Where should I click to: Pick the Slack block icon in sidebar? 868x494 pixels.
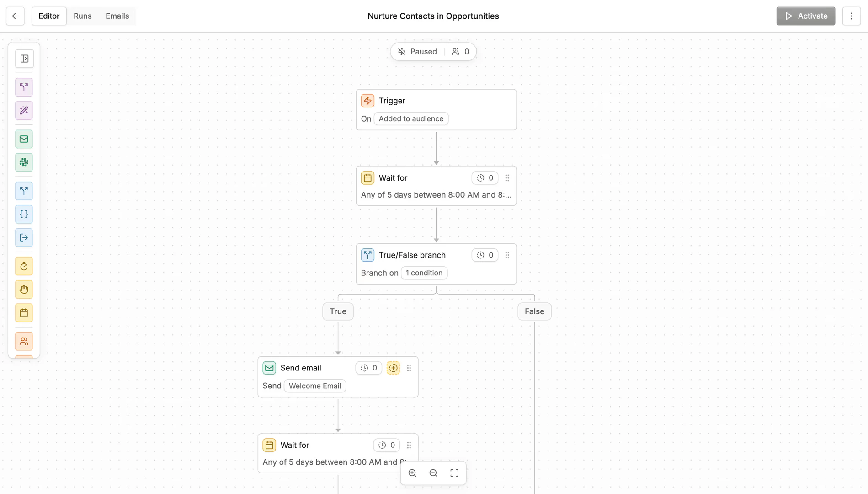tap(24, 162)
